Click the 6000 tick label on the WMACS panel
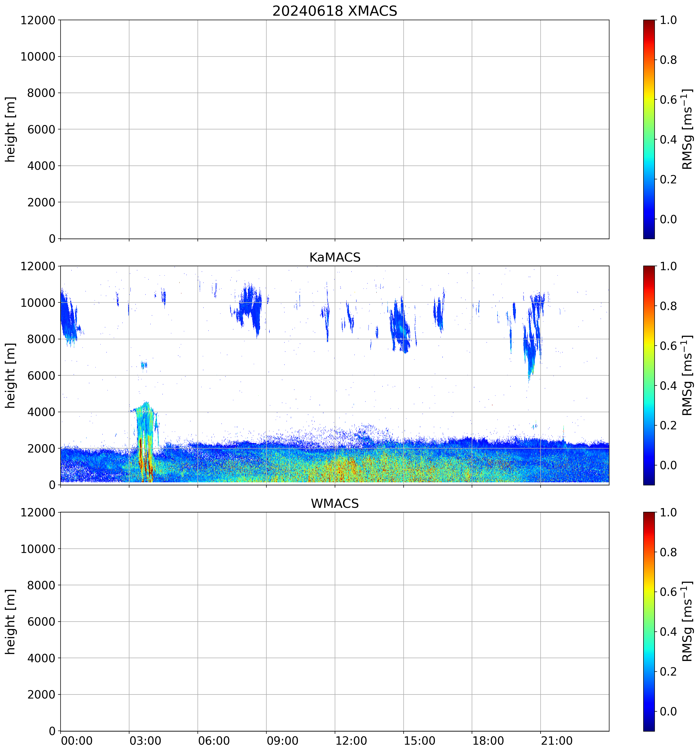This screenshot has height=752, width=700. (41, 622)
